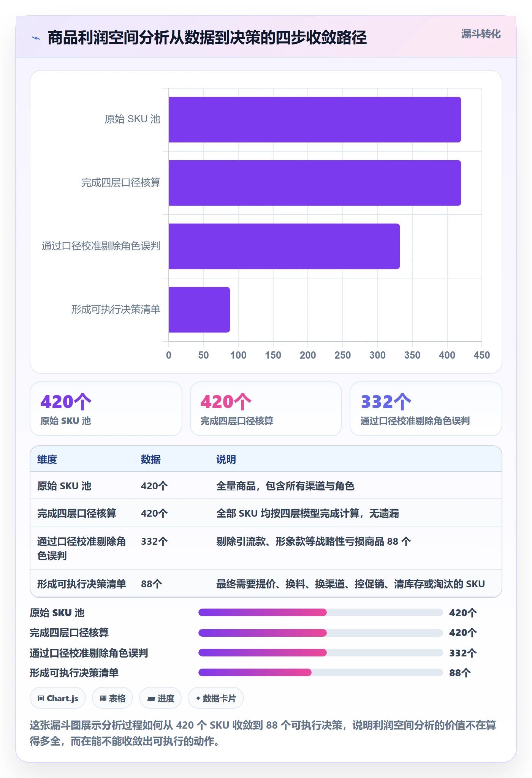The height and width of the screenshot is (778, 532).
Task: Click the chart axis label 原始 SKU 池
Action: pyautogui.click(x=132, y=119)
